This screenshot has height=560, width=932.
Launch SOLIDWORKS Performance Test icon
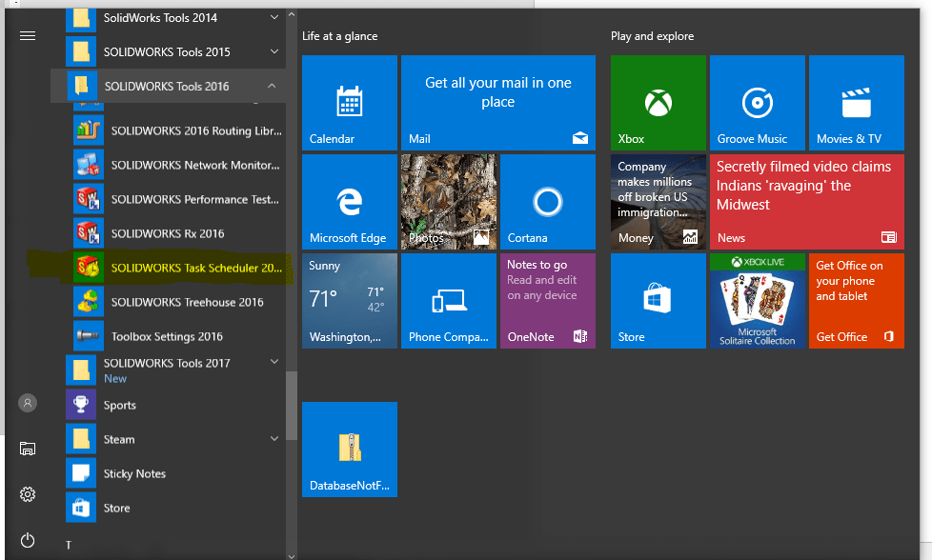(89, 199)
